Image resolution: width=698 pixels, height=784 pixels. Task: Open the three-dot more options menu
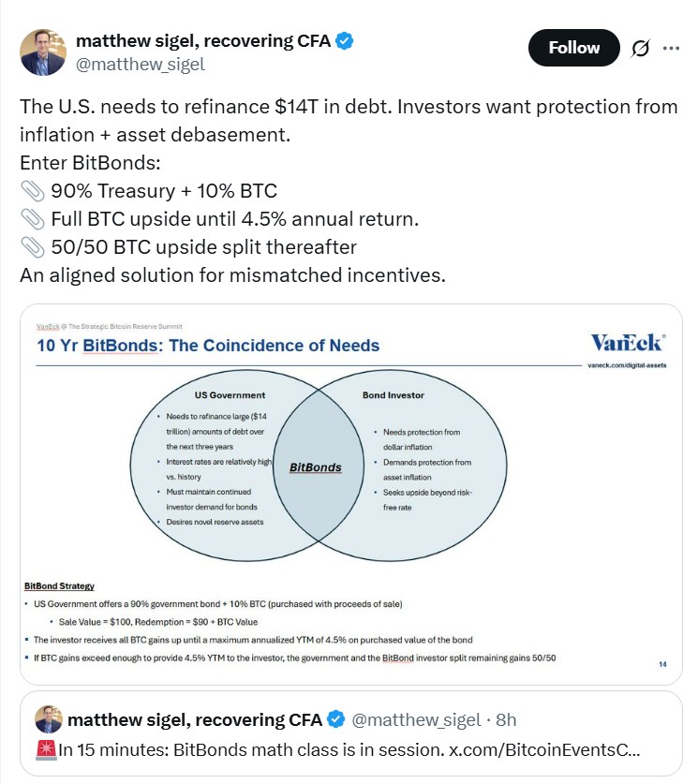pyautogui.click(x=672, y=48)
